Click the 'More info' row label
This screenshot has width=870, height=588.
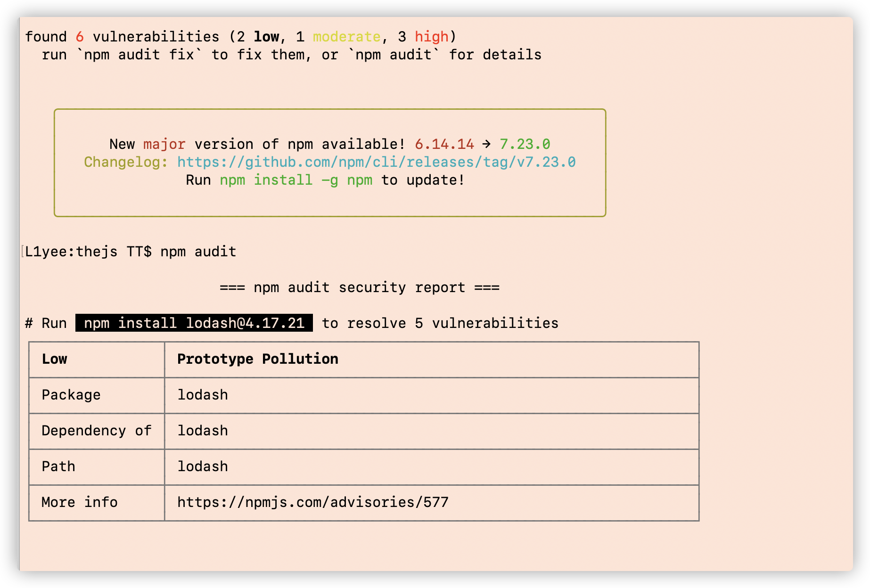pyautogui.click(x=80, y=502)
